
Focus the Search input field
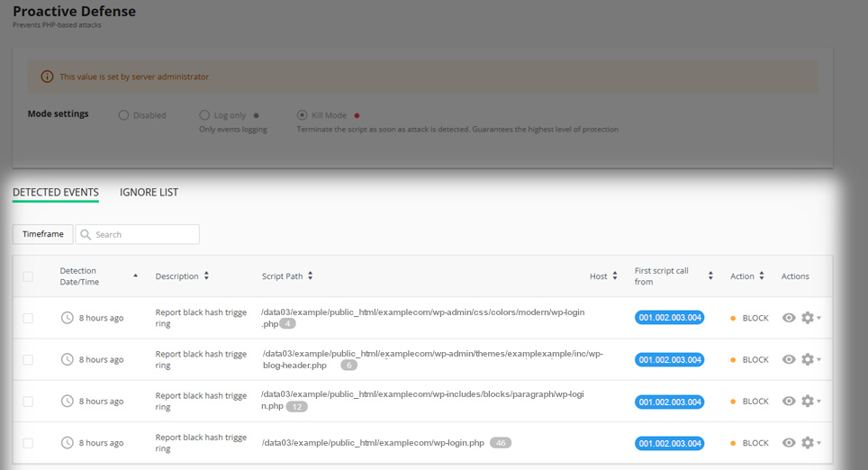coord(137,234)
